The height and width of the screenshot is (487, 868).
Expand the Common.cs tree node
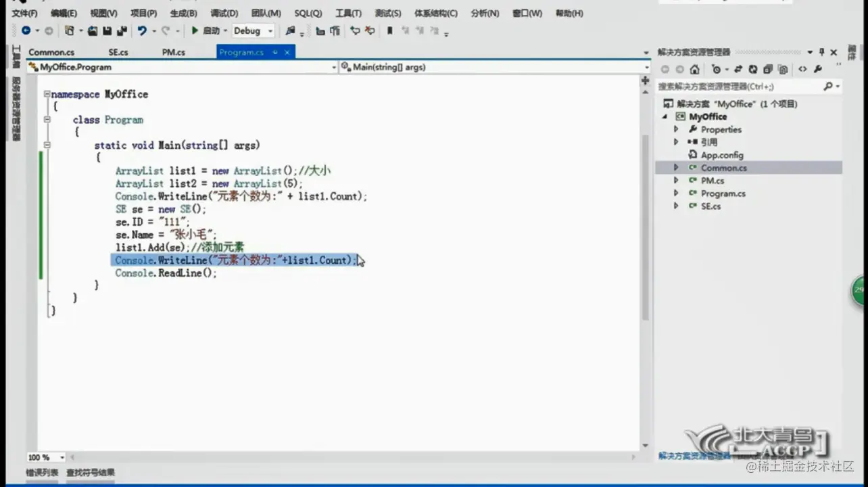click(x=676, y=168)
